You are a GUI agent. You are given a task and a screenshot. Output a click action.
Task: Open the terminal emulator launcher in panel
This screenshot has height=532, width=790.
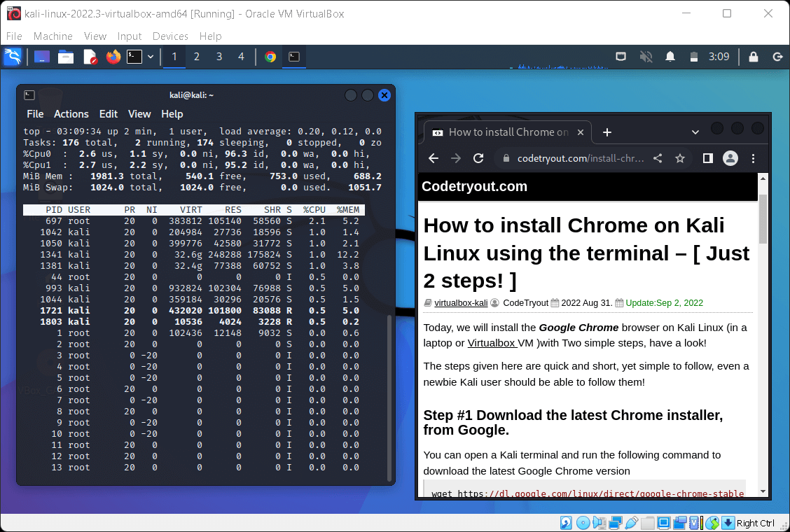(134, 57)
